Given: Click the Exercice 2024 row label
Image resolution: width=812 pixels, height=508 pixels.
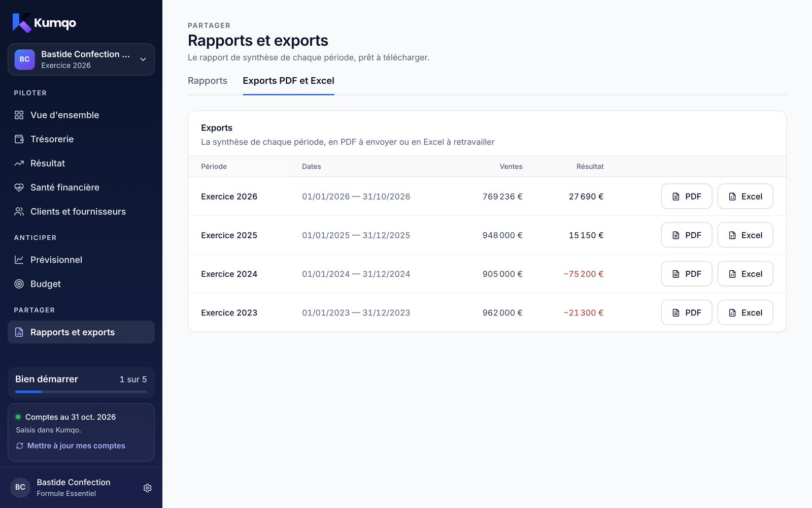Looking at the screenshot, I should [x=229, y=274].
